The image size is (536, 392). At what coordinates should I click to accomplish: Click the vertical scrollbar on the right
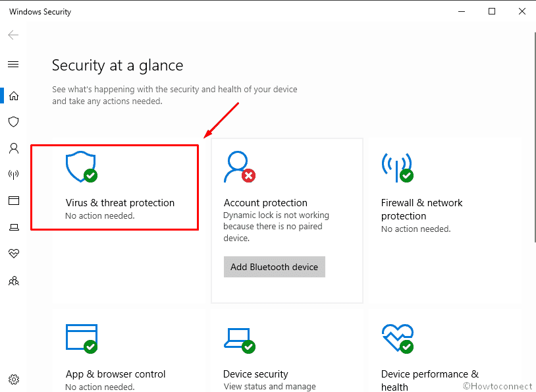coord(534,137)
